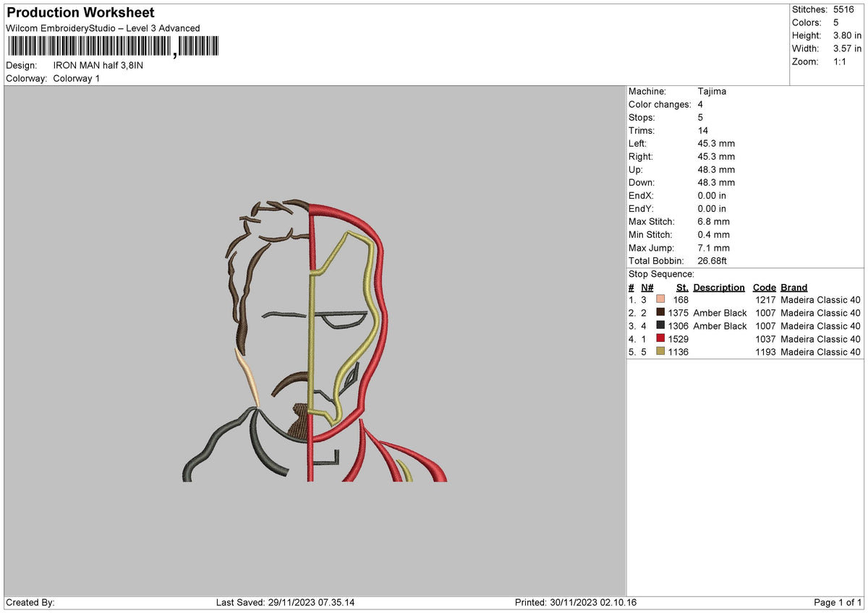Select design name 'IRON MAN half 3,8IN'
868x613 pixels.
pos(98,65)
